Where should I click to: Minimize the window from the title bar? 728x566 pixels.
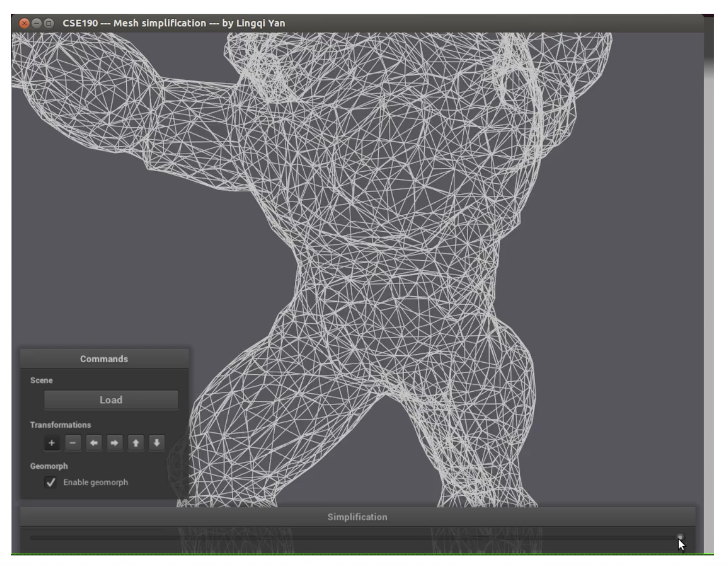pos(36,23)
